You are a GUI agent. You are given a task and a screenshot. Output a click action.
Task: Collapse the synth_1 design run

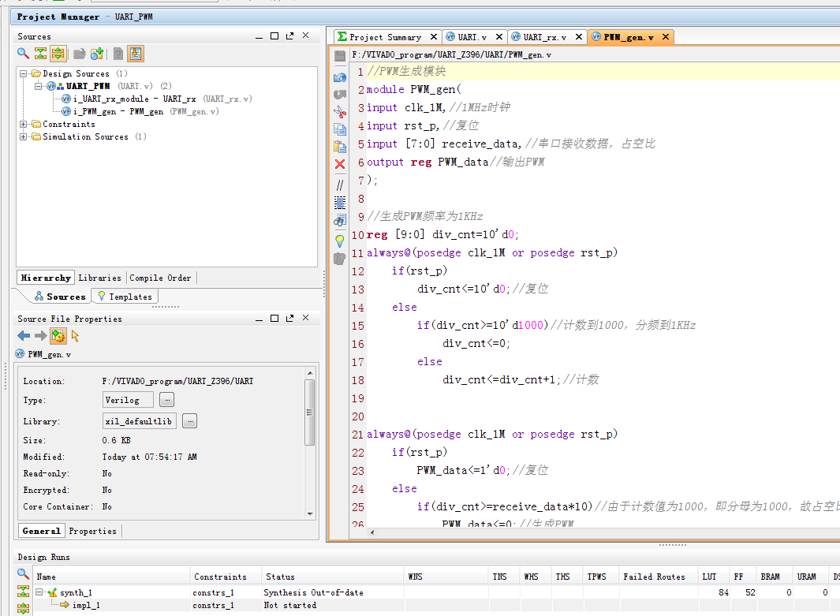pyautogui.click(x=39, y=592)
